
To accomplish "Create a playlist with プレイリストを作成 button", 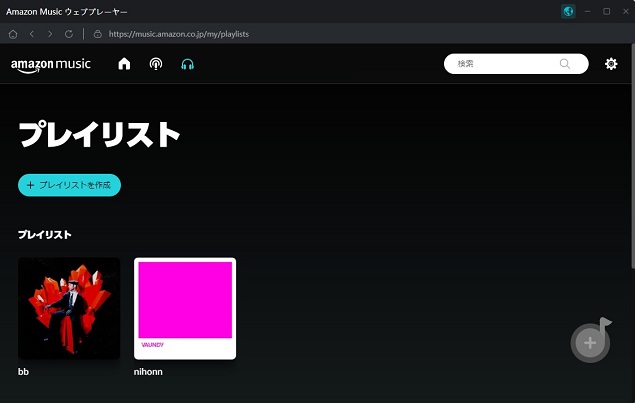I will coord(69,185).
